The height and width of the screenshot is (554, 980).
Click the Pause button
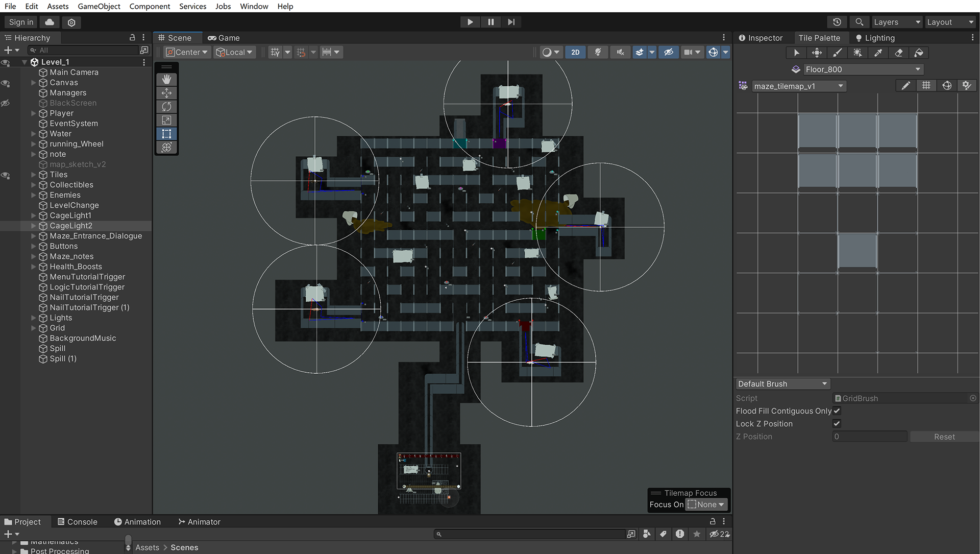(x=491, y=22)
